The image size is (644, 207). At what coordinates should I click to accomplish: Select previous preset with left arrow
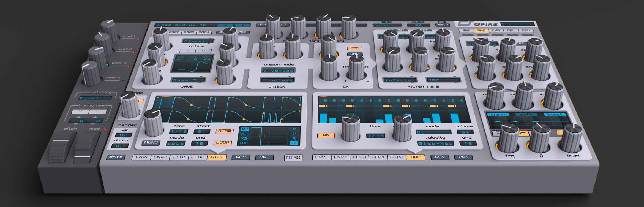[x=225, y=25]
